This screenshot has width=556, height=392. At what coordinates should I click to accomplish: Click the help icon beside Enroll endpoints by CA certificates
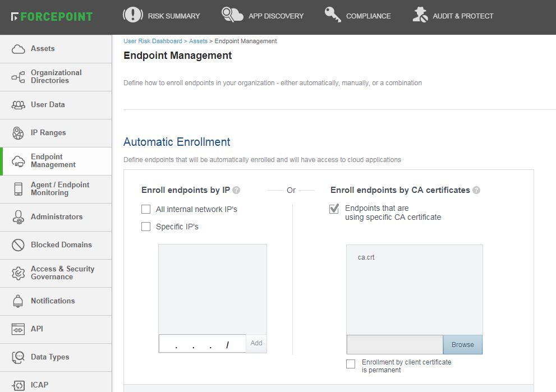click(476, 190)
